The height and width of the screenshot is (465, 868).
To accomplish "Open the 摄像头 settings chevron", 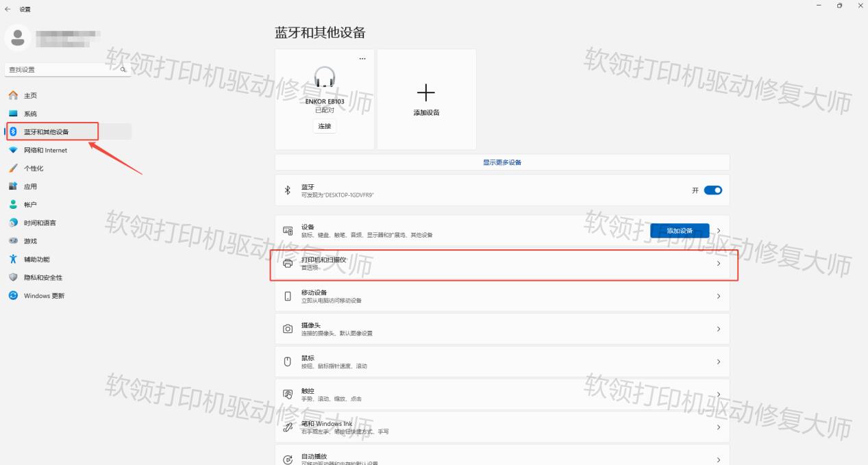I will [x=718, y=329].
